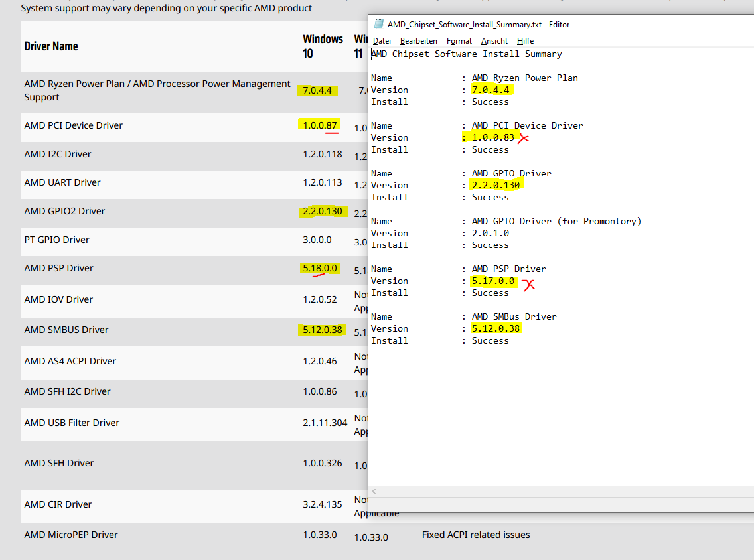The height and width of the screenshot is (560, 754).
Task: Click 'AMD I2C Driver' table row
Action: 57,155
